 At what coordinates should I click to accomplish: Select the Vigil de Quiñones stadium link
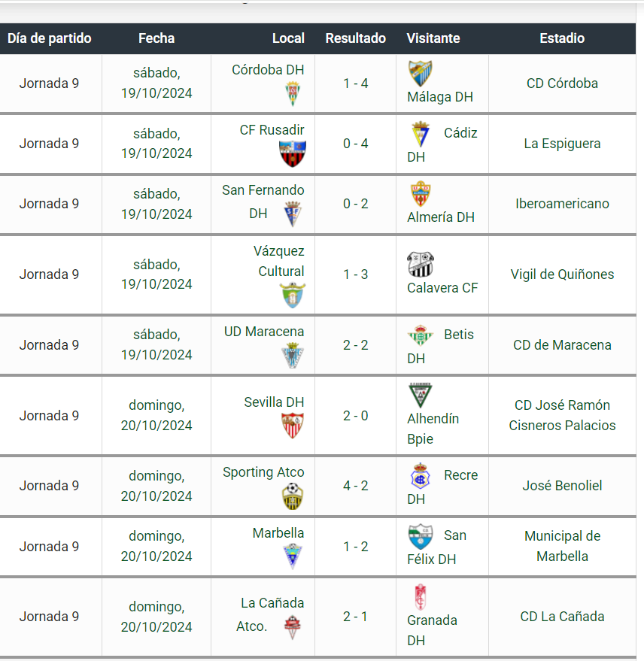point(562,274)
